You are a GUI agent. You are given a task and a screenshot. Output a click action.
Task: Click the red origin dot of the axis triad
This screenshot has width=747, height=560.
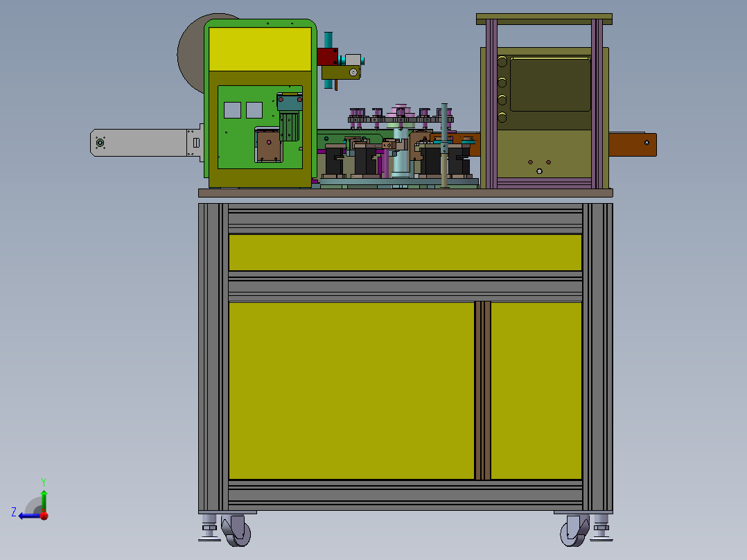[44, 516]
